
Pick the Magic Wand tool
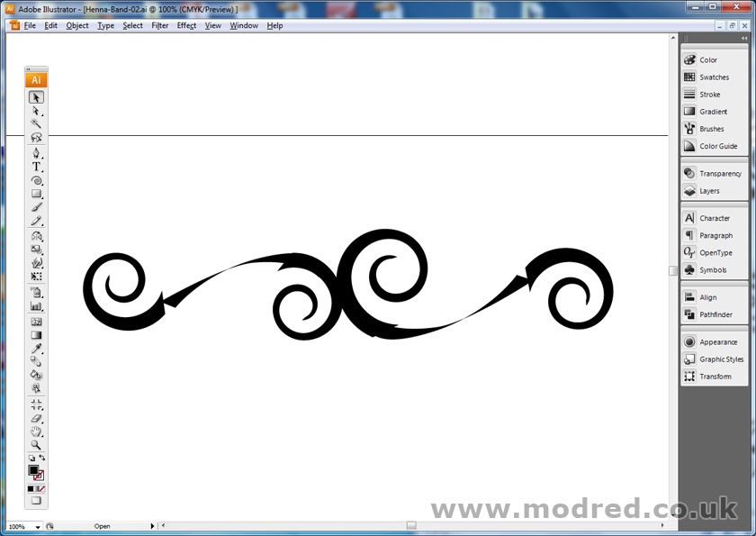pos(37,123)
